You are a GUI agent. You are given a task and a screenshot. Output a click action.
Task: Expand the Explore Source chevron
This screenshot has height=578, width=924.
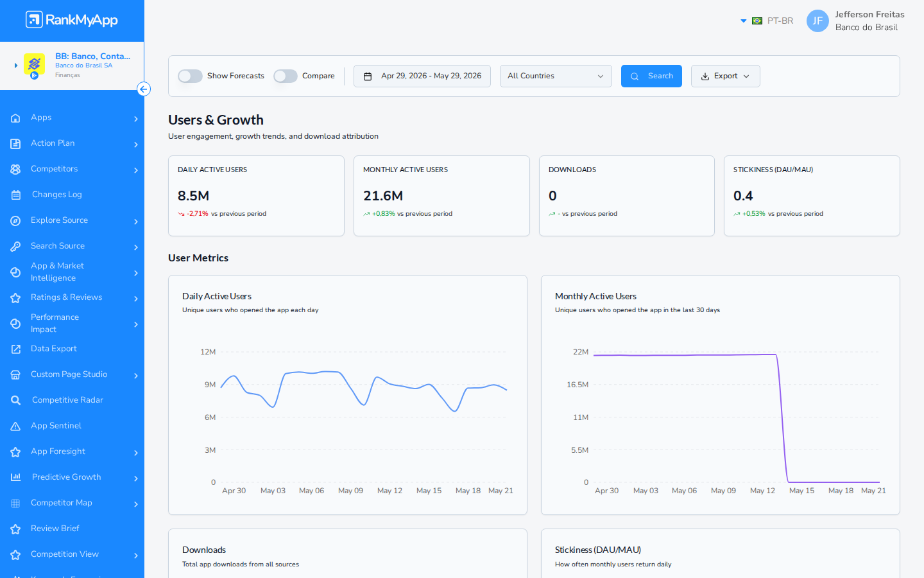click(x=136, y=222)
